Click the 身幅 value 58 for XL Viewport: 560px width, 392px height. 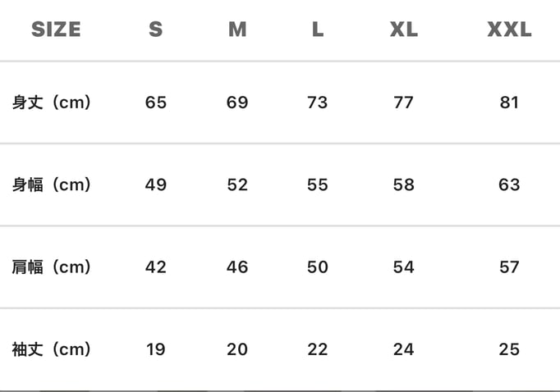coord(404,185)
